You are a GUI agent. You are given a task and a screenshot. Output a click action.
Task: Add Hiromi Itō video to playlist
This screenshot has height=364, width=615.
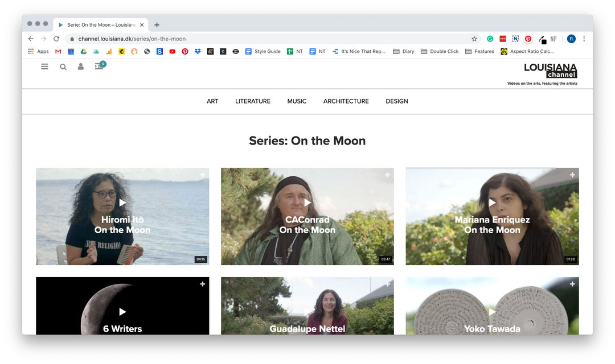[202, 175]
